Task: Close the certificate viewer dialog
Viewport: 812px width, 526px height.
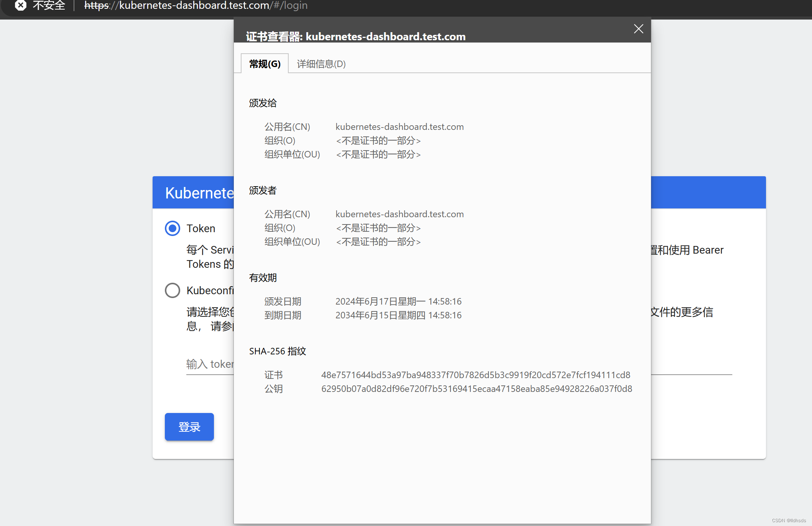Action: tap(638, 29)
